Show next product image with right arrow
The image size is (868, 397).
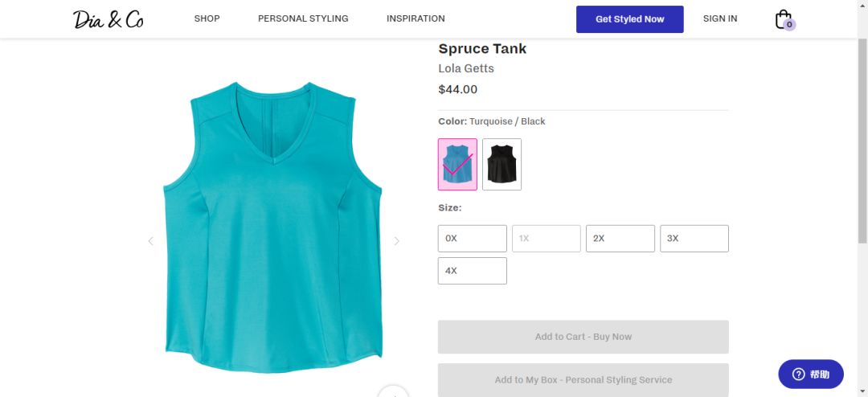pyautogui.click(x=396, y=241)
